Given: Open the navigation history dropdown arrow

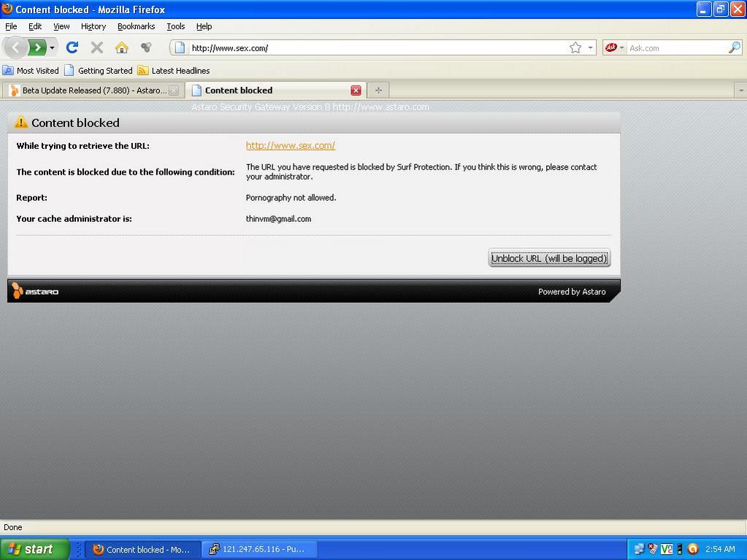Looking at the screenshot, I should (x=52, y=48).
